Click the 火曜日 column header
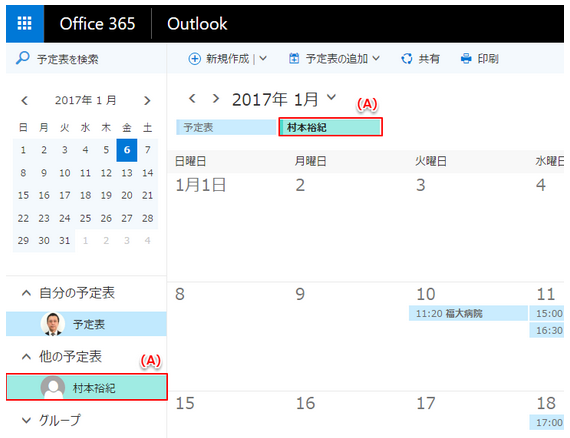 point(431,161)
